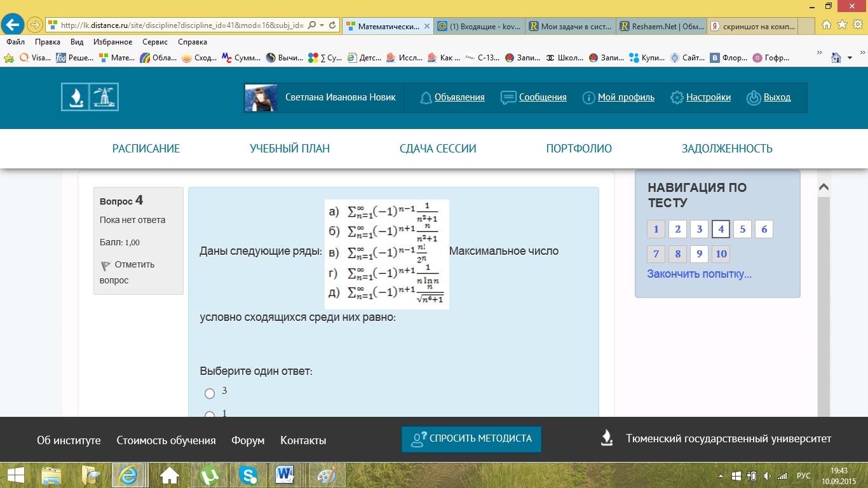This screenshot has width=868, height=488.
Task: Go to question 5 in test navigation
Action: pyautogui.click(x=742, y=229)
